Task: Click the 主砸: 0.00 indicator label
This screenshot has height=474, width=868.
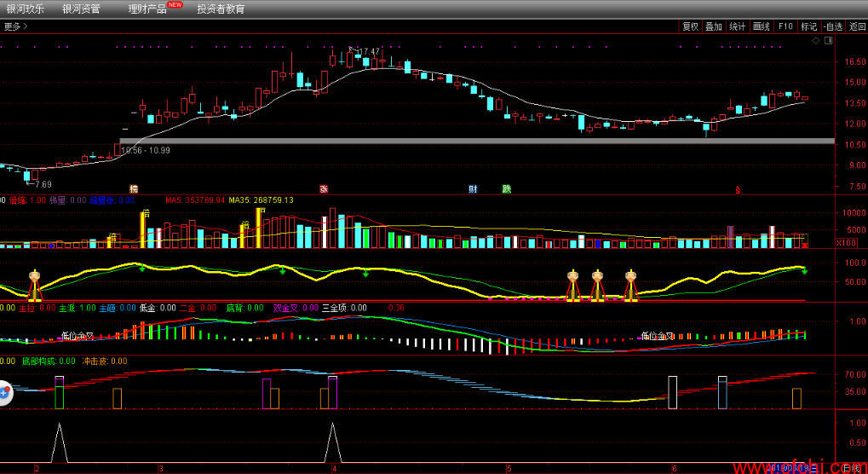Action: click(x=118, y=308)
